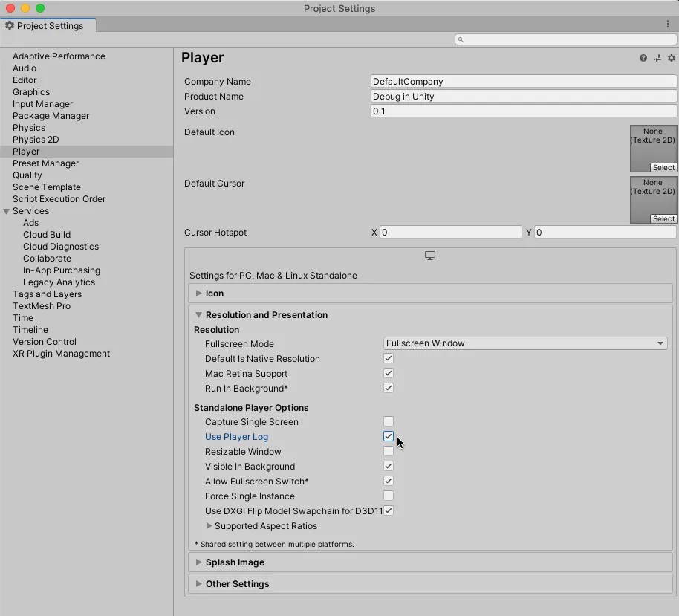Screen dimensions: 679x616
Task: Disable Use Player Log checkbox
Action: tap(388, 436)
